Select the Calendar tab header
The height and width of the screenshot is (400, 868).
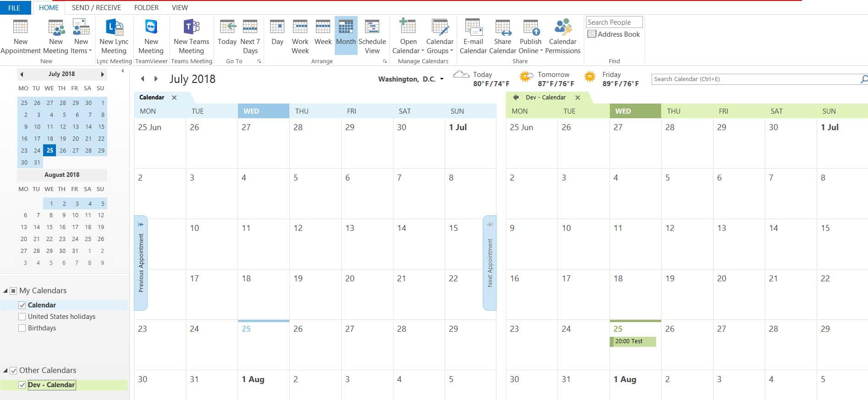[152, 97]
